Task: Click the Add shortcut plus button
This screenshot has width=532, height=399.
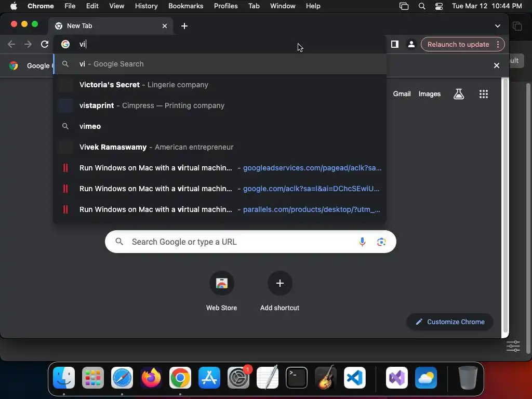Action: tap(280, 283)
